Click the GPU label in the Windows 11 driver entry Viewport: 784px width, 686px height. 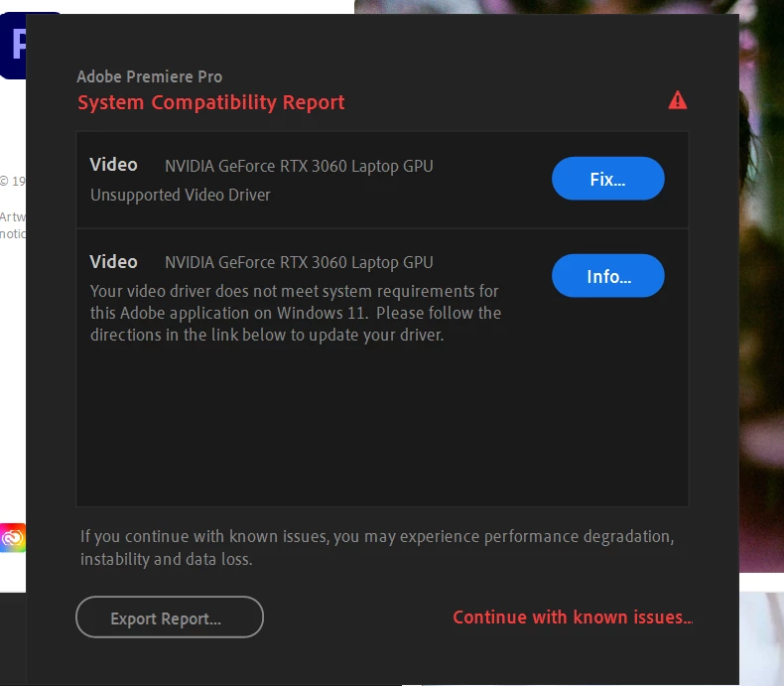tap(299, 262)
